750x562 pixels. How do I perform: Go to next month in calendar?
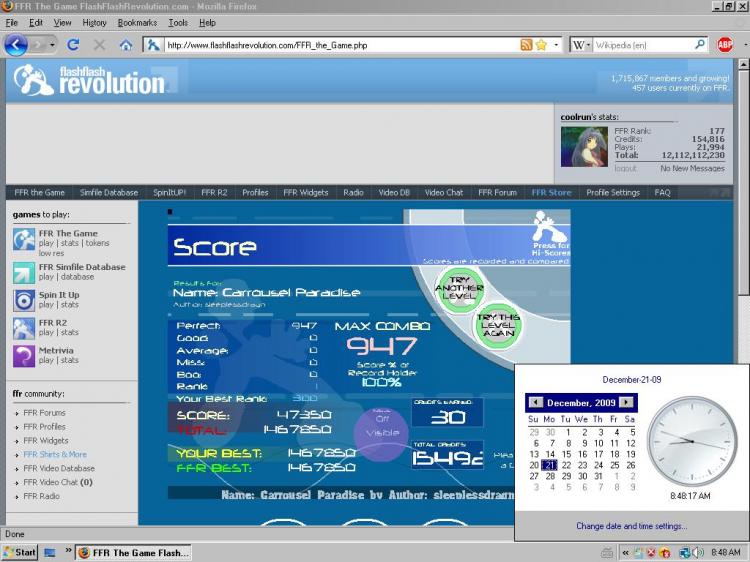[x=626, y=402]
